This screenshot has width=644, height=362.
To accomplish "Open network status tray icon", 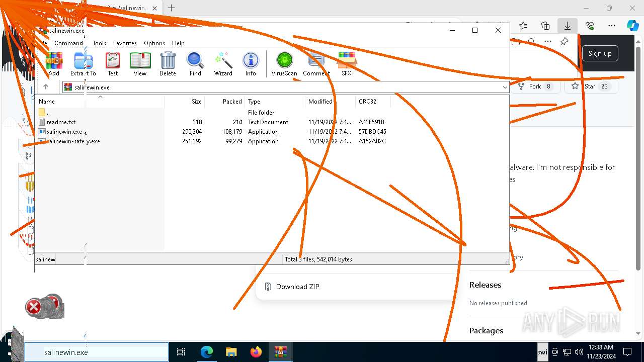I will pyautogui.click(x=567, y=352).
